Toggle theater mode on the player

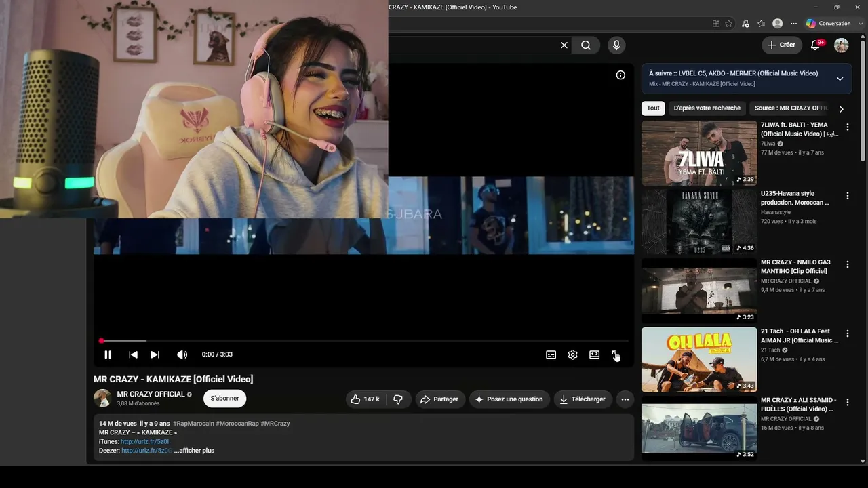[x=595, y=354]
